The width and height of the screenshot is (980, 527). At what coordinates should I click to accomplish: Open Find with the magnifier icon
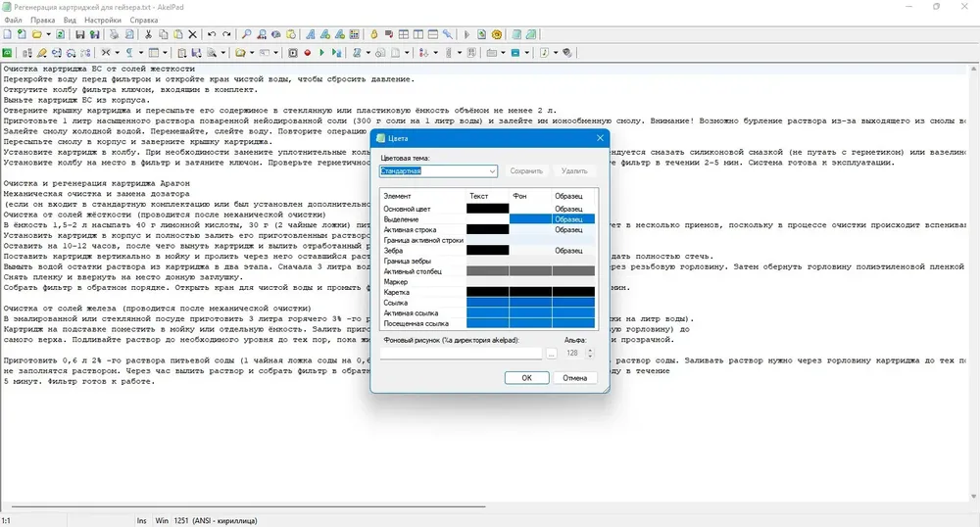[246, 35]
